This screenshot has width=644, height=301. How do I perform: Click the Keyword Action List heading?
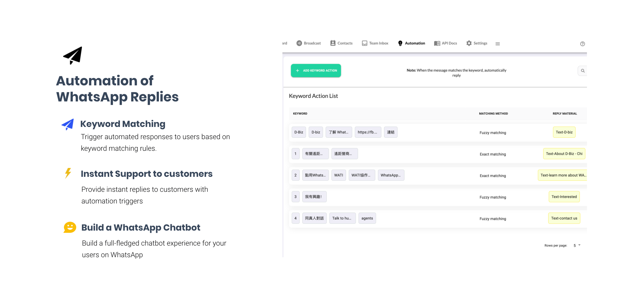click(x=313, y=96)
